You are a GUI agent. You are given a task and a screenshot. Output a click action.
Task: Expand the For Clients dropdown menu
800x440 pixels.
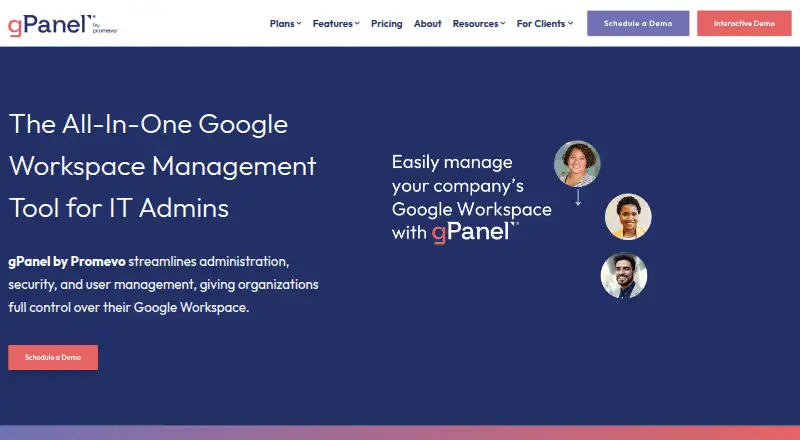pyautogui.click(x=545, y=23)
